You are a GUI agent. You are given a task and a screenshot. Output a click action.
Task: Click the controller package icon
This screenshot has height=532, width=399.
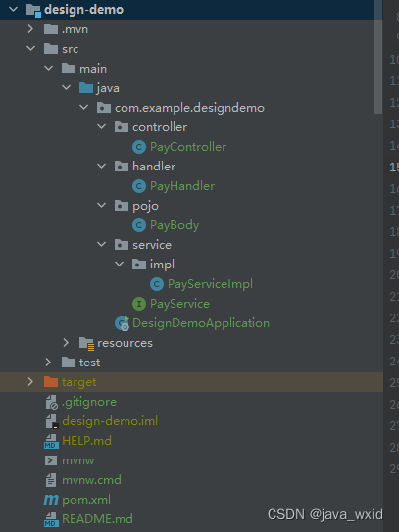122,127
